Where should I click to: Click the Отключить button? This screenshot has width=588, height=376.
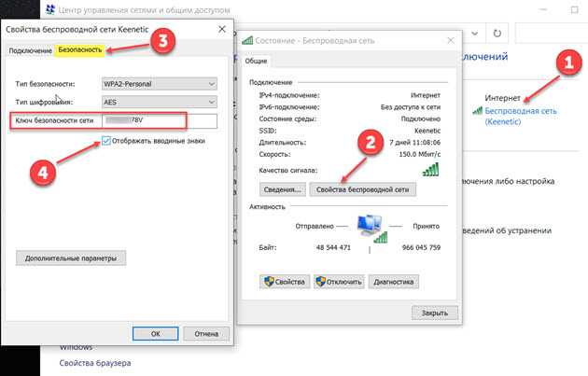pyautogui.click(x=339, y=282)
